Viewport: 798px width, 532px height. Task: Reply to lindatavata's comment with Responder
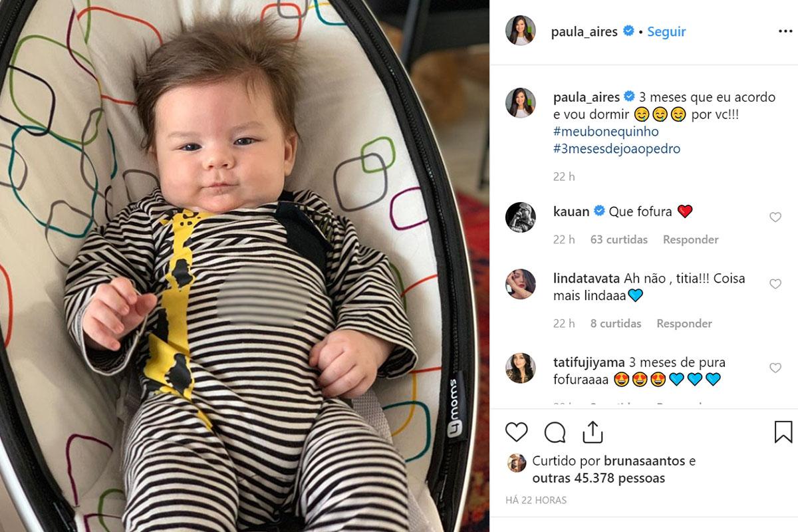click(x=684, y=323)
